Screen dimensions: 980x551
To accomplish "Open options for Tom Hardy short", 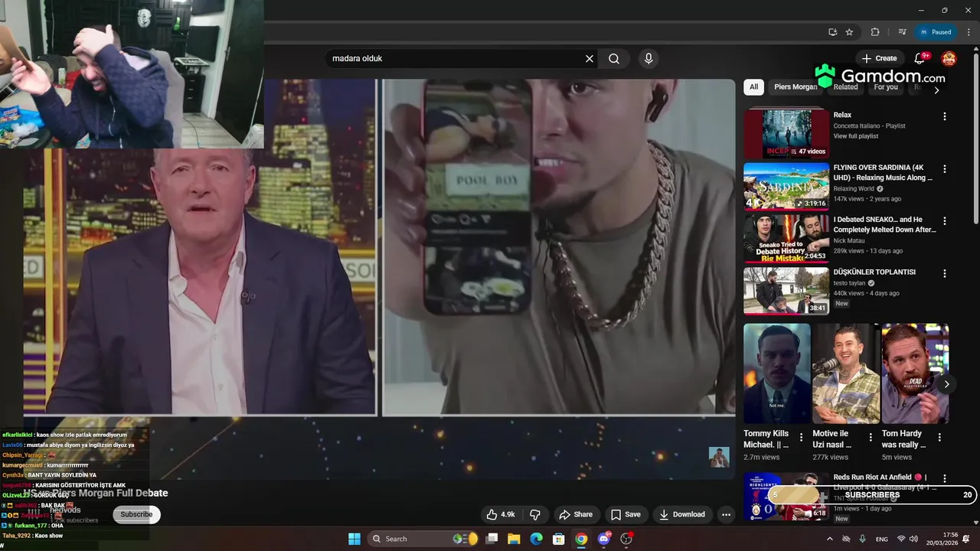I will pos(939,438).
